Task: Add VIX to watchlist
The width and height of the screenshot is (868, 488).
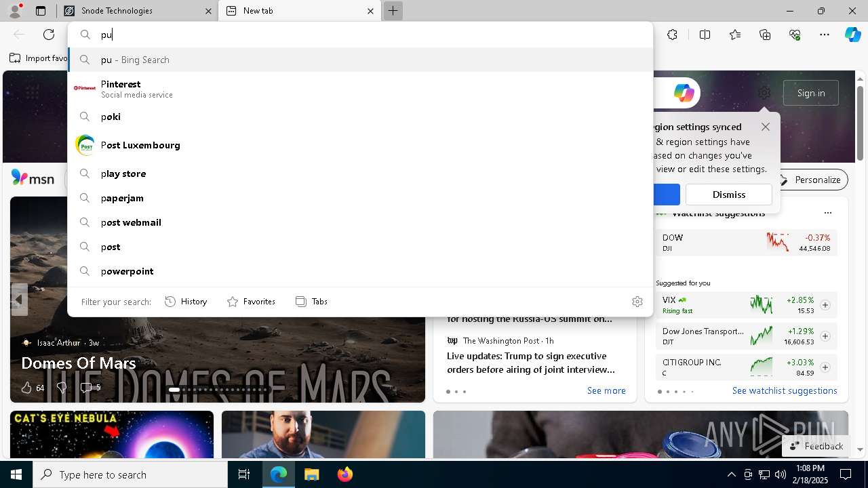Action: pos(825,305)
